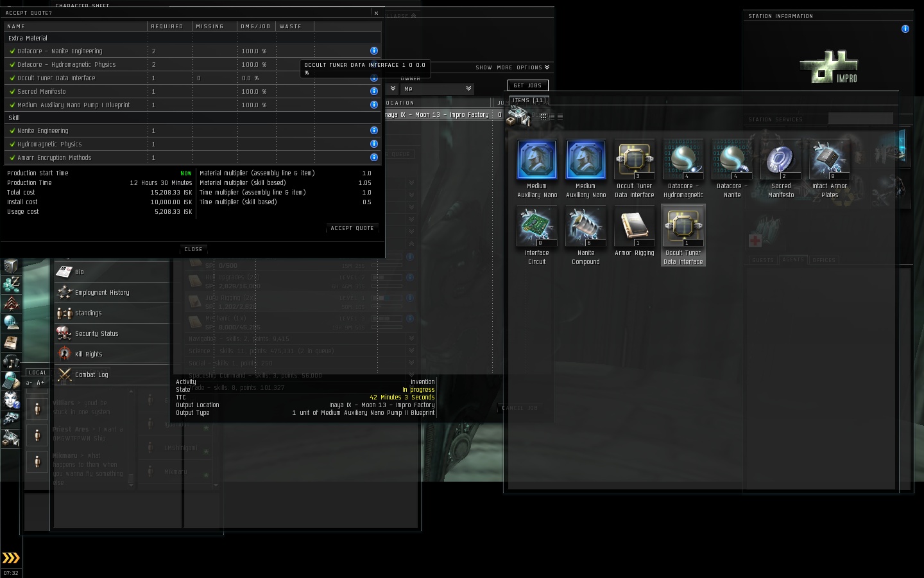Select the Items [11] tab

529,100
